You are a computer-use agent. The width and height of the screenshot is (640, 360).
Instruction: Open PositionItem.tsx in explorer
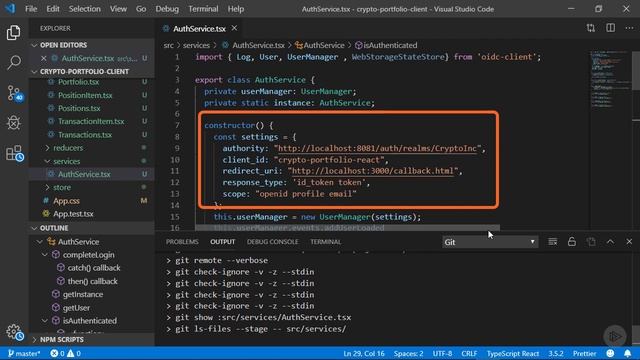coord(85,95)
